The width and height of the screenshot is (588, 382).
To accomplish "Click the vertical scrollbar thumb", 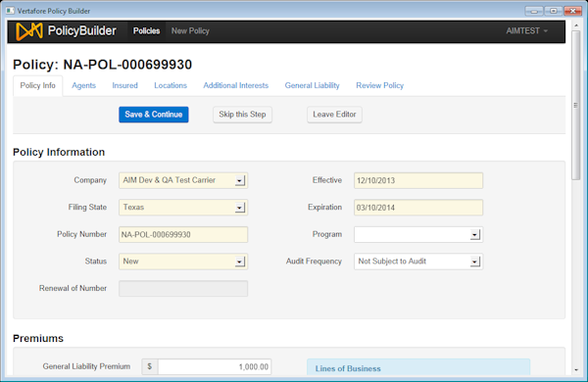I will [x=576, y=106].
